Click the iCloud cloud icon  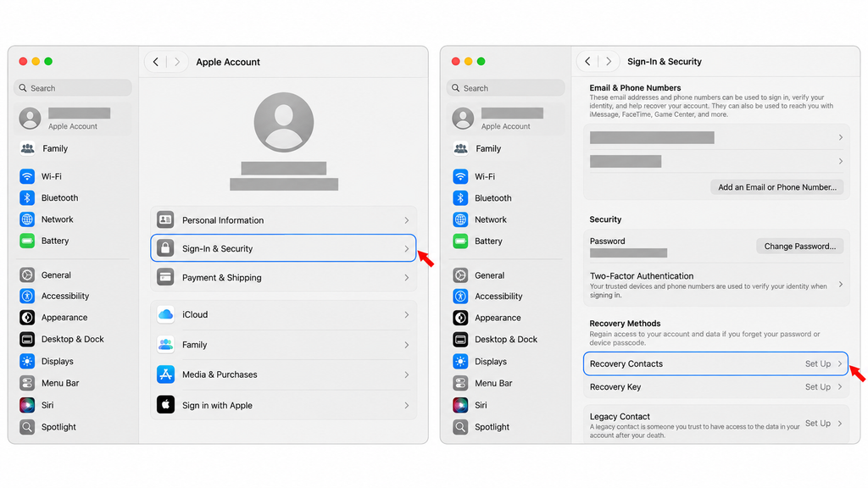[165, 314]
